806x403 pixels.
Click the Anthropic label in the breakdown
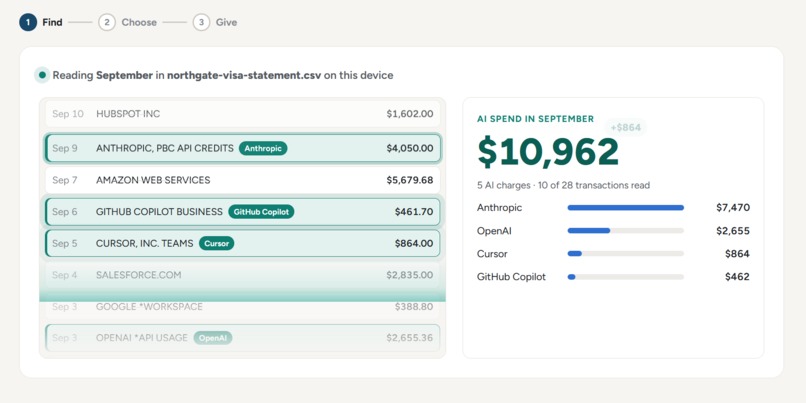(499, 208)
